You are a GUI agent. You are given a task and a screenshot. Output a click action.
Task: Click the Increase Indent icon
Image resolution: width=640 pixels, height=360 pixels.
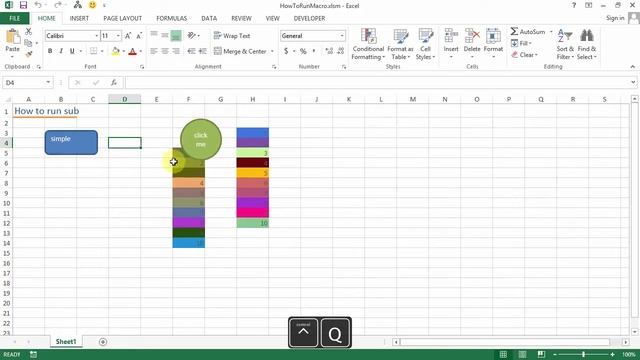coord(202,51)
